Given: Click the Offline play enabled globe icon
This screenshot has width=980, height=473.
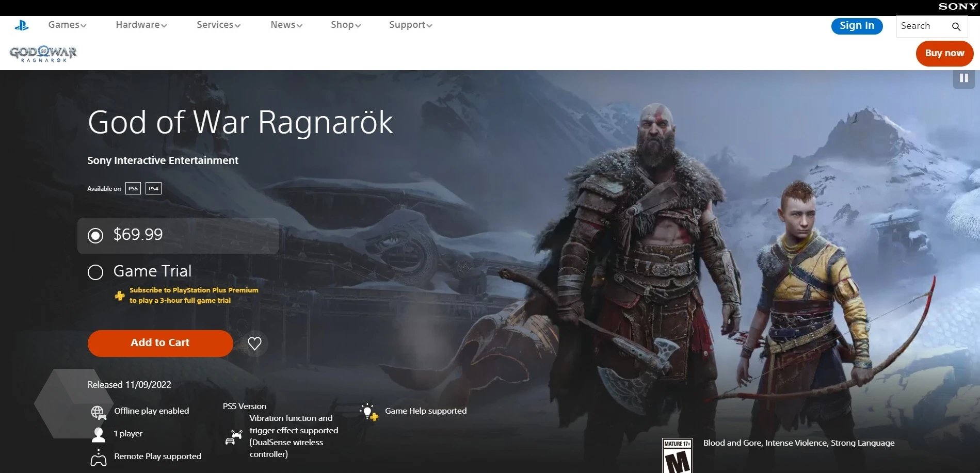Looking at the screenshot, I should click(99, 412).
